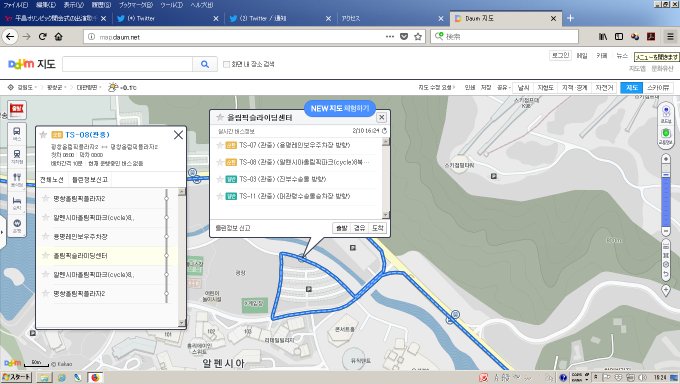Refresh realtime bus info icon
The height and width of the screenshot is (384, 680).
click(384, 131)
